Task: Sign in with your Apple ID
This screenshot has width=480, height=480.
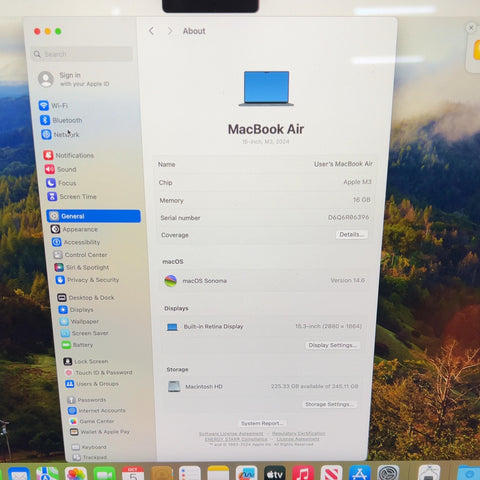Action: click(74, 79)
